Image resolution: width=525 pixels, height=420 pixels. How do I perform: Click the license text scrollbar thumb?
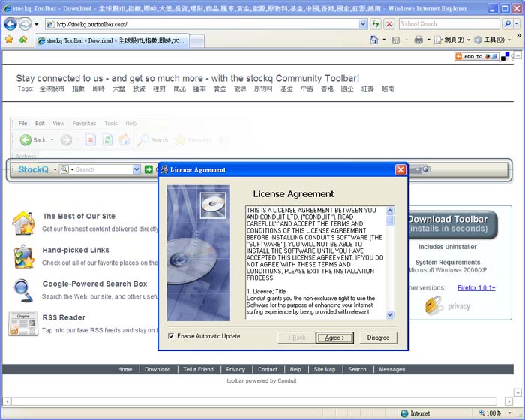pos(390,220)
